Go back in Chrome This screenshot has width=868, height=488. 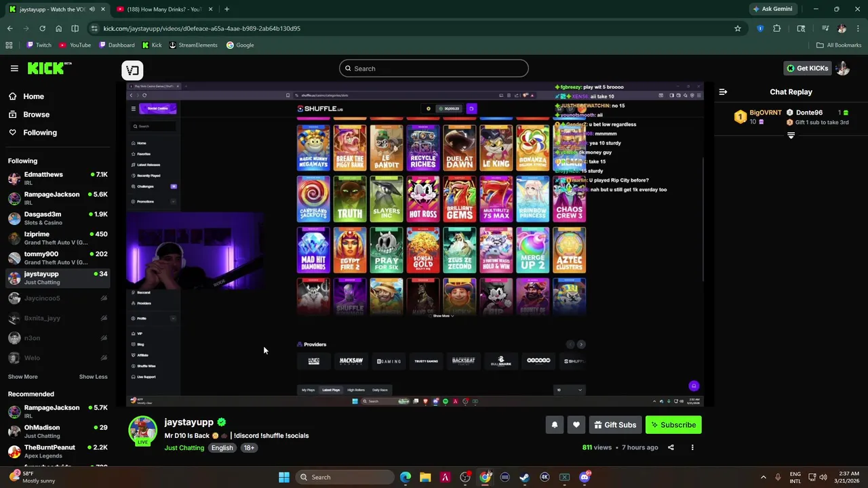9,28
